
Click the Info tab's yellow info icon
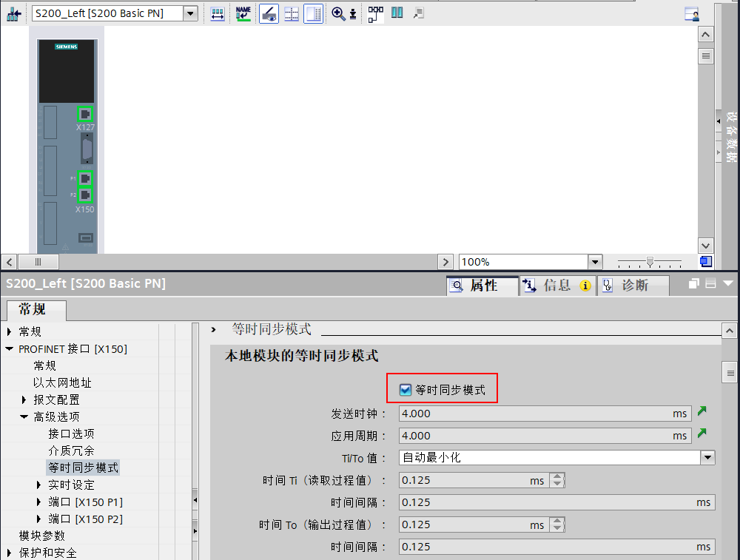585,285
